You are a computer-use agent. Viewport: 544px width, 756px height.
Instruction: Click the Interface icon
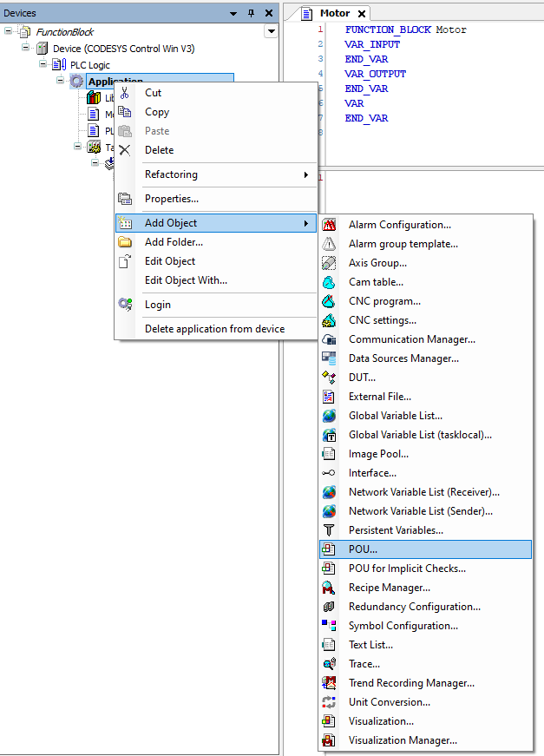tap(329, 473)
